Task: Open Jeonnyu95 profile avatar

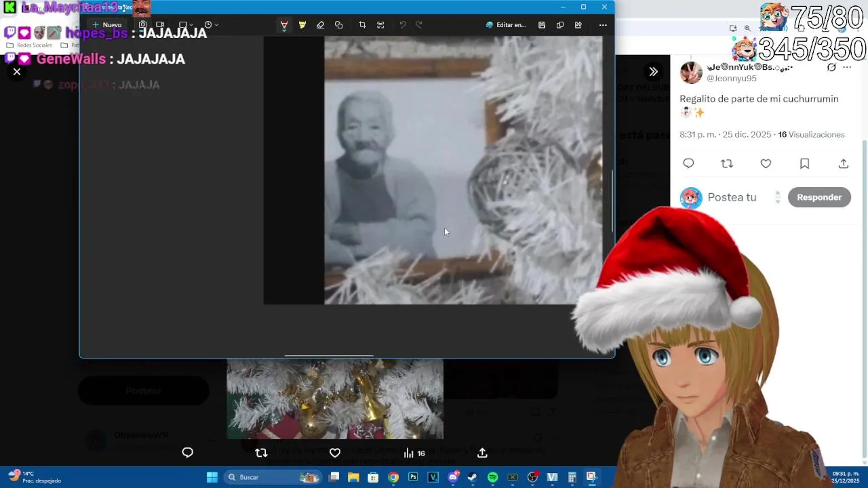Action: point(691,73)
